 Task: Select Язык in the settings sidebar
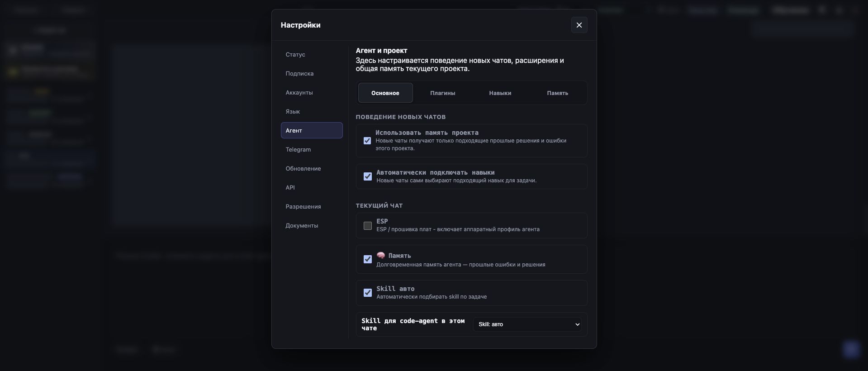[312, 111]
